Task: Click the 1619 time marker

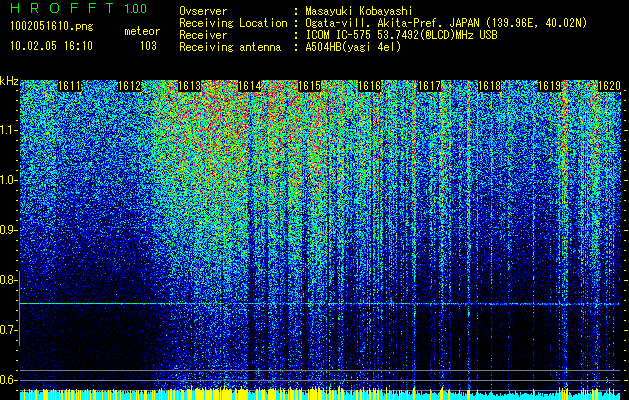Action: tap(550, 86)
